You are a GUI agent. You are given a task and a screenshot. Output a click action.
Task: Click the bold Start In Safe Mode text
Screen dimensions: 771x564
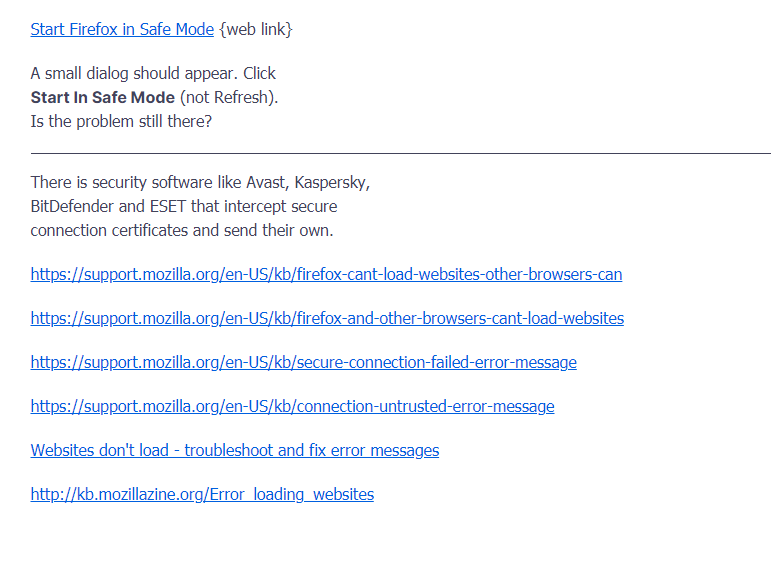coord(102,98)
